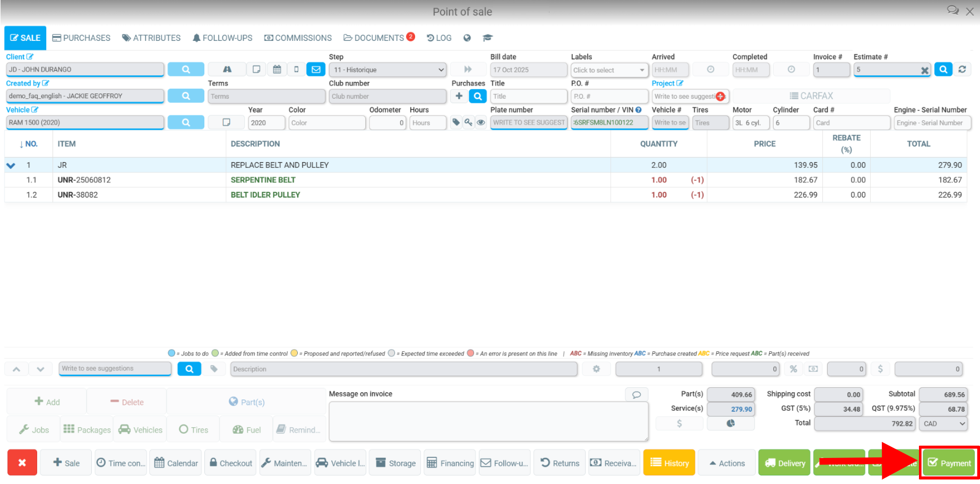Click the red X close sale button
This screenshot has width=980, height=484.
(x=22, y=463)
